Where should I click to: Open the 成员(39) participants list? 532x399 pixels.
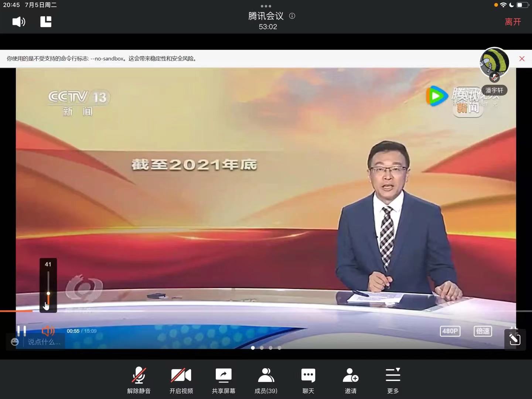pyautogui.click(x=266, y=381)
